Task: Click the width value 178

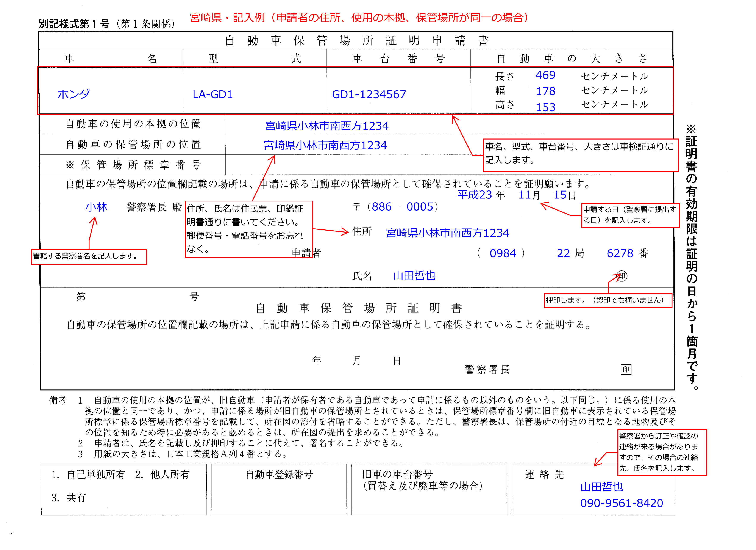Action: point(545,91)
